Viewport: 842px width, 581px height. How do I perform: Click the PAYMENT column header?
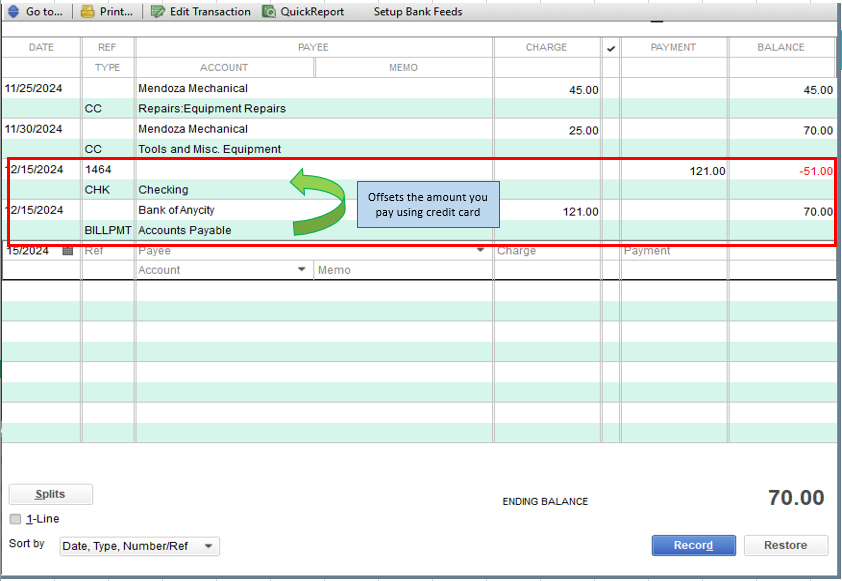point(673,47)
